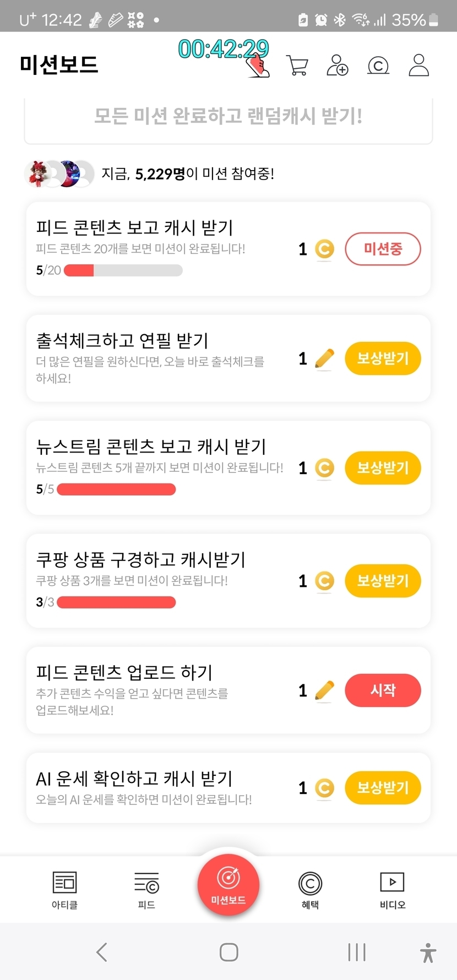
Task: Open the shopping cart icon
Action: pos(297,66)
